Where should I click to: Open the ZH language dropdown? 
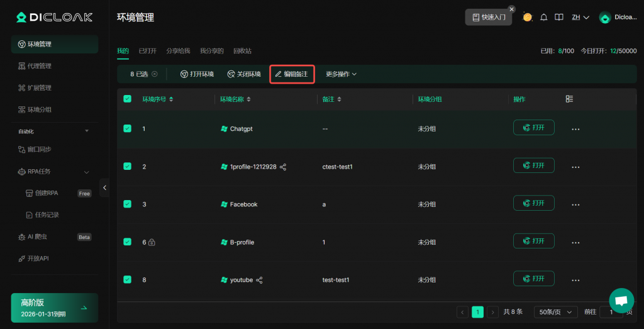(x=580, y=18)
